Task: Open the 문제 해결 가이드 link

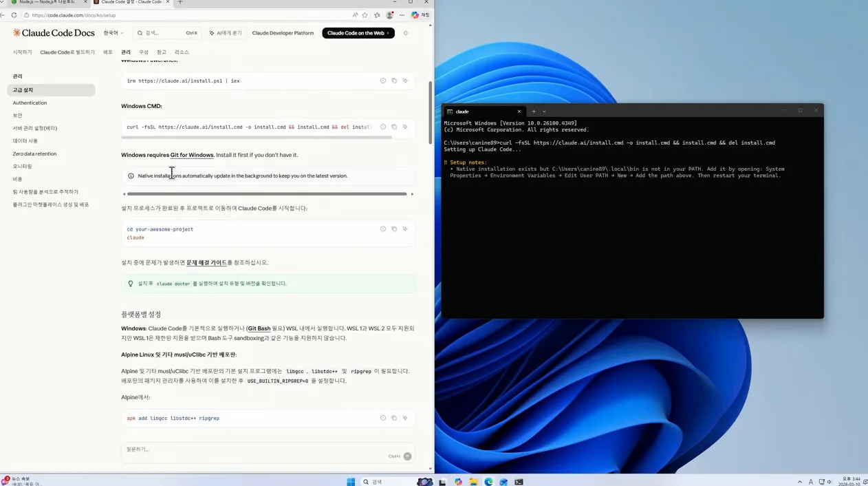Action: [206, 262]
